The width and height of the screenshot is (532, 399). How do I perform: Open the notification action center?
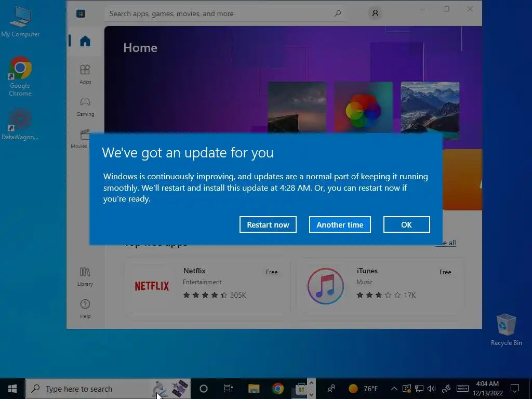515,389
